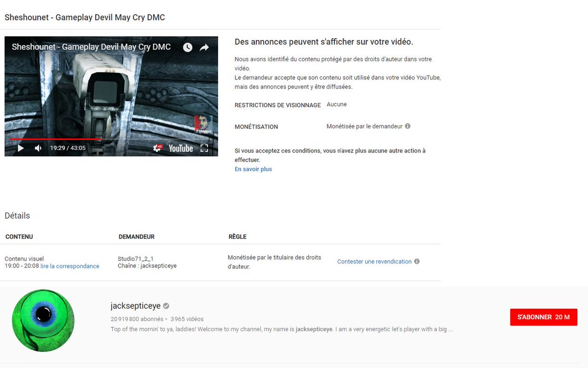Mute the video with the speaker icon
Image resolution: width=588 pixels, height=368 pixels.
pyautogui.click(x=38, y=148)
